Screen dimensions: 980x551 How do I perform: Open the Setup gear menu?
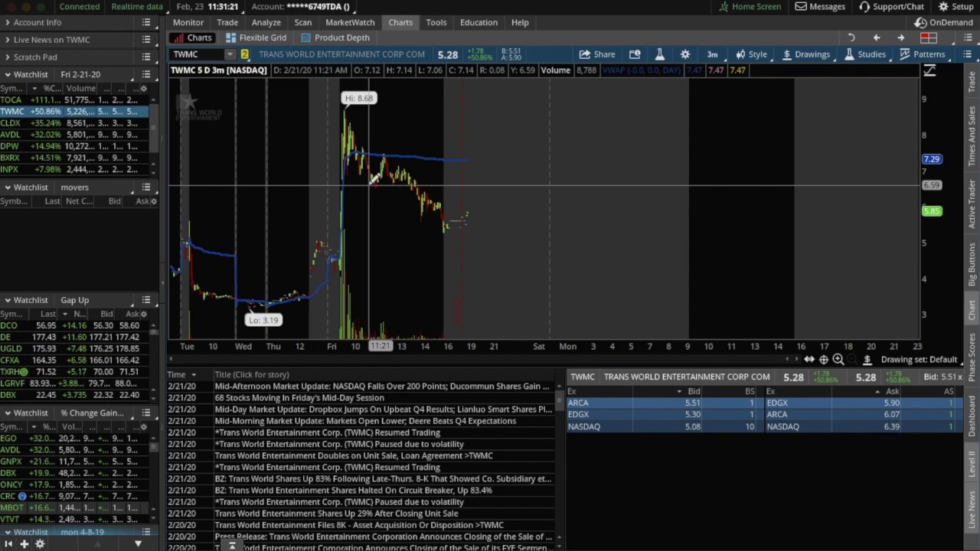[955, 6]
